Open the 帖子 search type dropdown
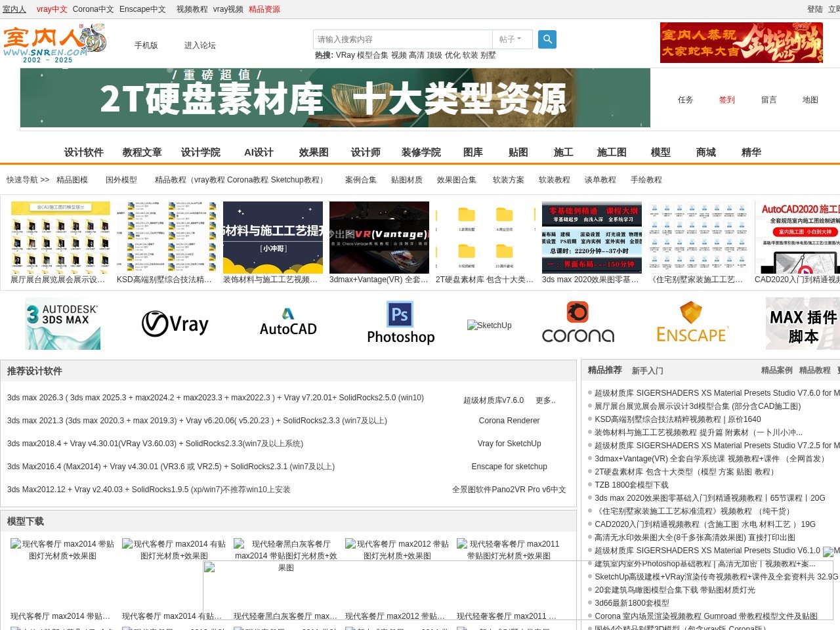The image size is (840, 630). click(x=511, y=39)
